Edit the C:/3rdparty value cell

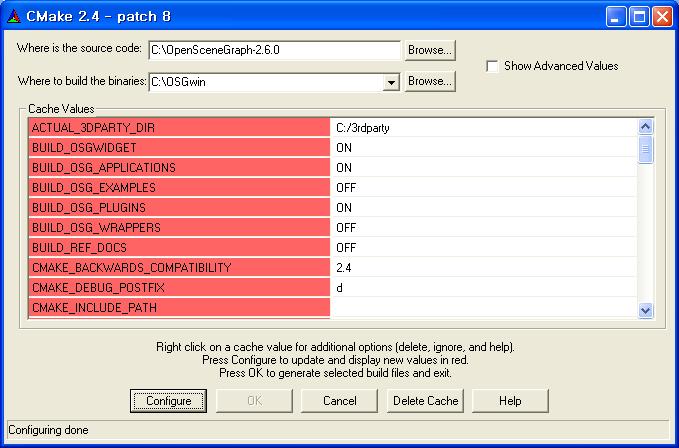pos(484,128)
